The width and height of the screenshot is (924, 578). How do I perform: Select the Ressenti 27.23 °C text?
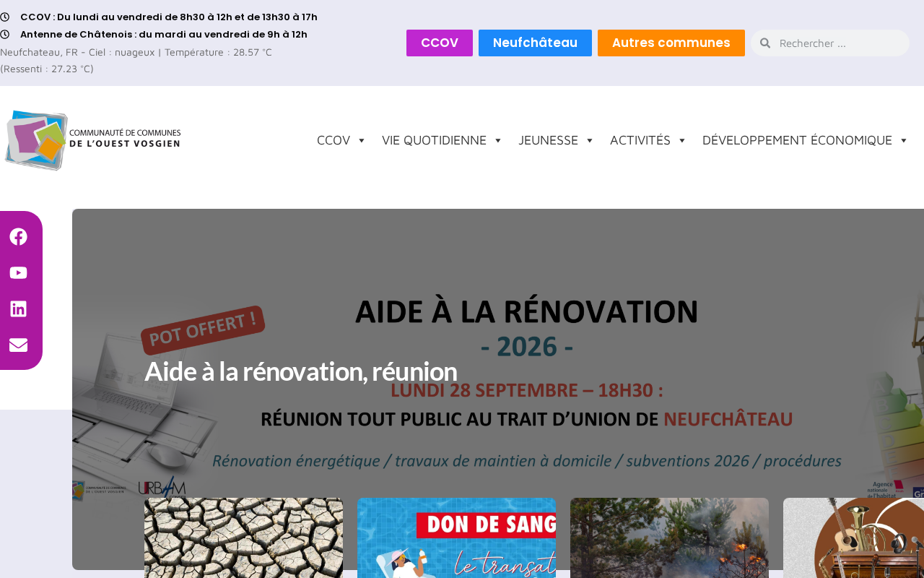coord(47,69)
